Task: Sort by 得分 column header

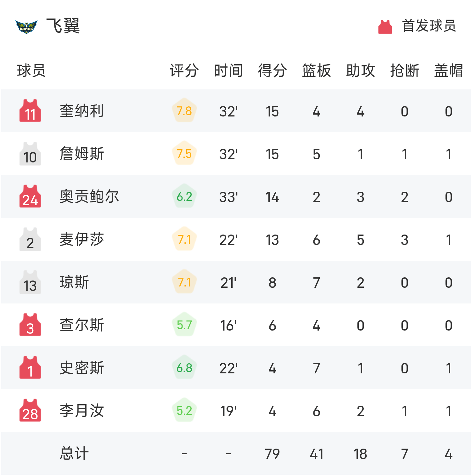Action: pyautogui.click(x=272, y=71)
